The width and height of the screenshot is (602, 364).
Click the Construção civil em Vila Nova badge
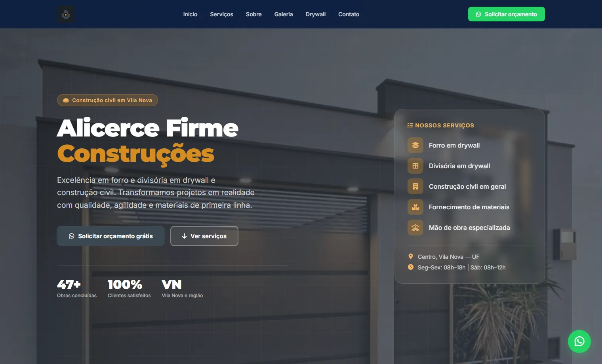coord(107,100)
